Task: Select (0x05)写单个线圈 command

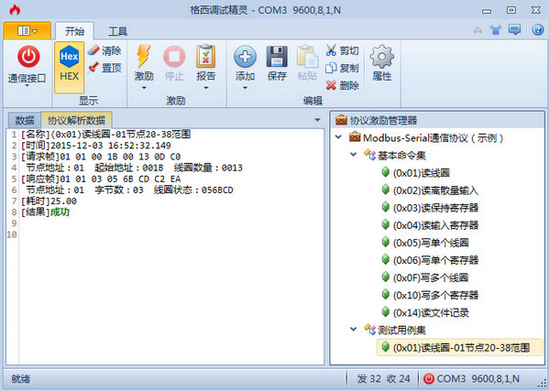Action: coord(431,243)
